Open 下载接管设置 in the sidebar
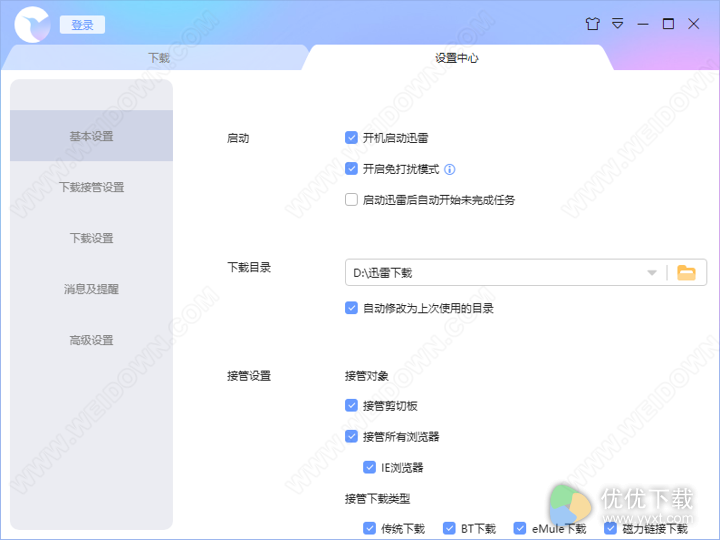 coord(91,187)
